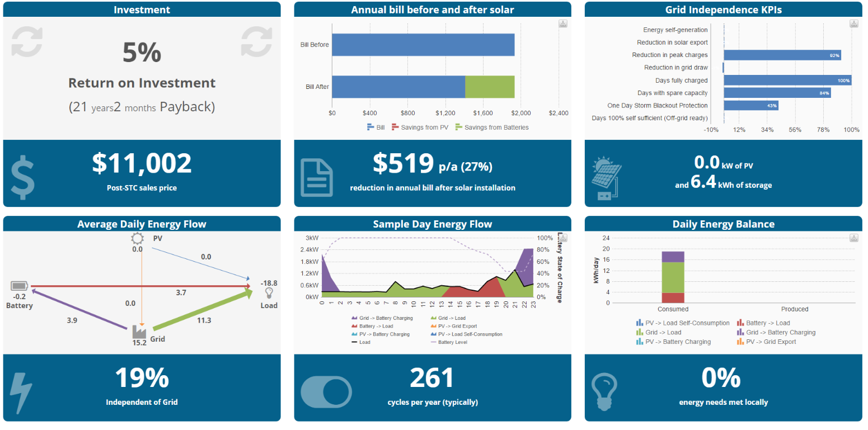Screen dimensions: 868x430
Task: Click the dollar sign icon beside $11,002
Action: tap(23, 179)
